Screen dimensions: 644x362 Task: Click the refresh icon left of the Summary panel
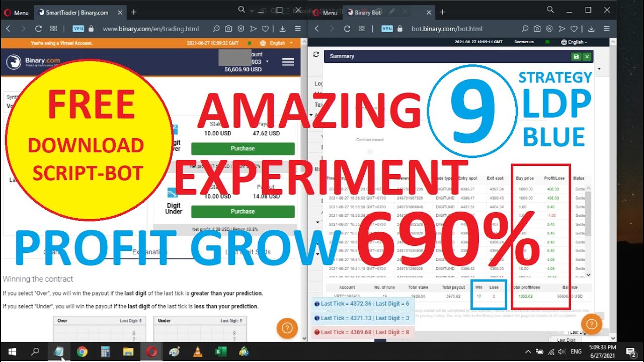(316, 54)
